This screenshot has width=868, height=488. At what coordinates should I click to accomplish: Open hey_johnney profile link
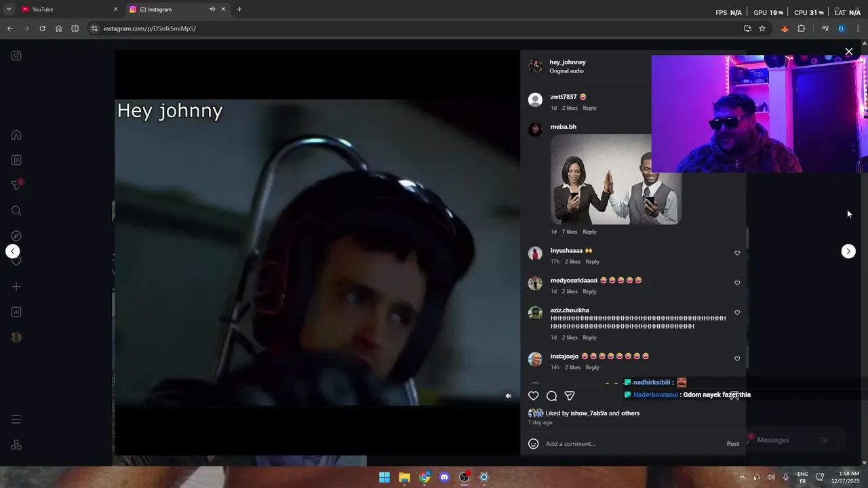point(568,62)
